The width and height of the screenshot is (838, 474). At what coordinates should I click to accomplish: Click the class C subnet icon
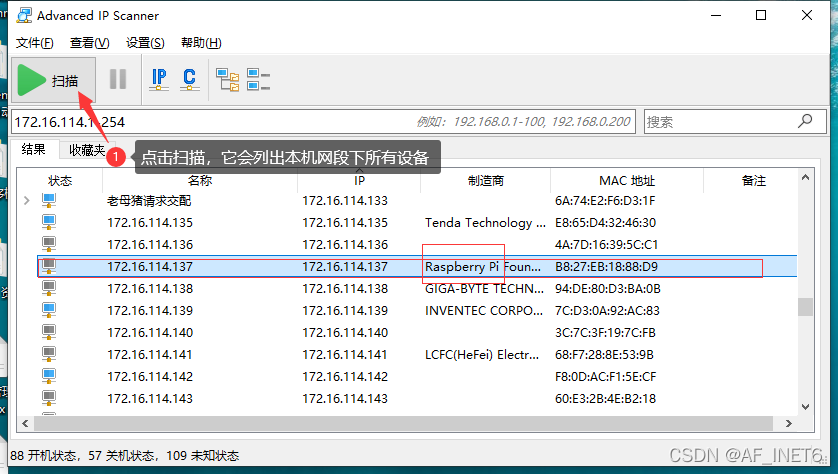pos(189,80)
